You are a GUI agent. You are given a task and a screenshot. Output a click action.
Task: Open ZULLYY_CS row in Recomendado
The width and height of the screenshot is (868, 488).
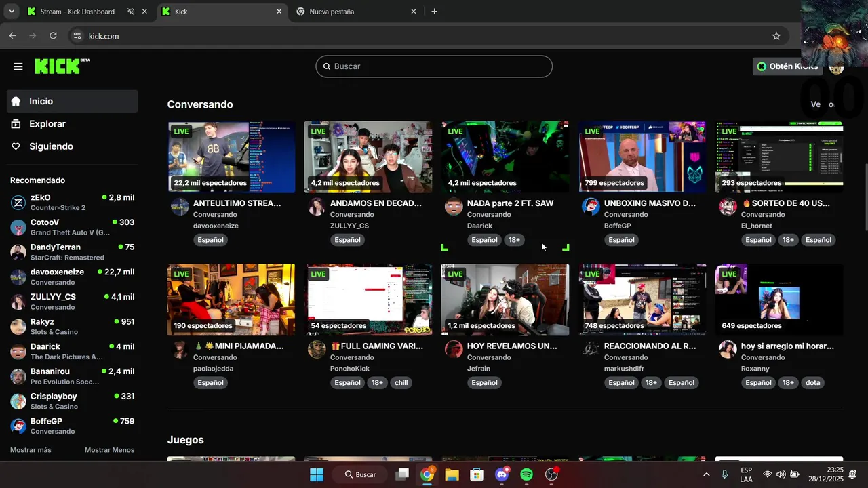(73, 302)
